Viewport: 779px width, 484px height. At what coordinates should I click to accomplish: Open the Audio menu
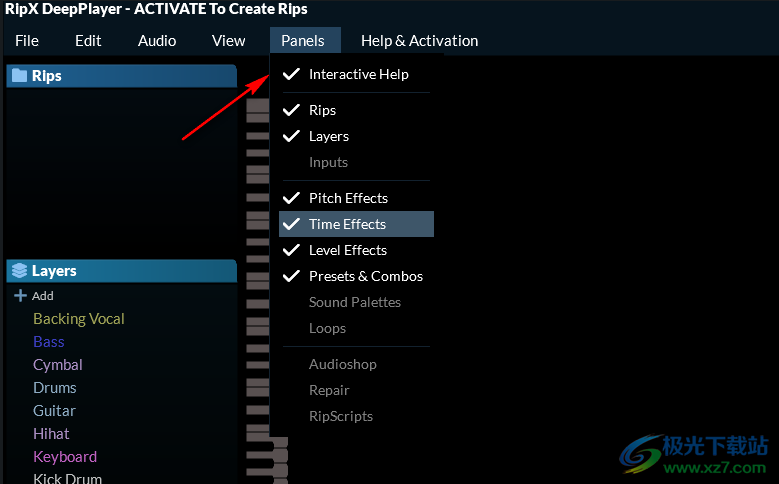point(157,41)
